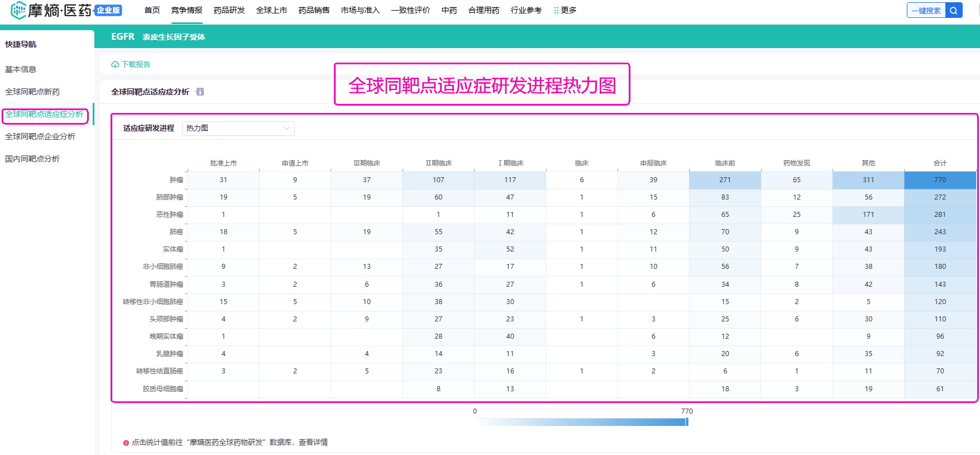Image resolution: width=980 pixels, height=455 pixels.
Task: Click the 合计 column header
Action: click(940, 163)
